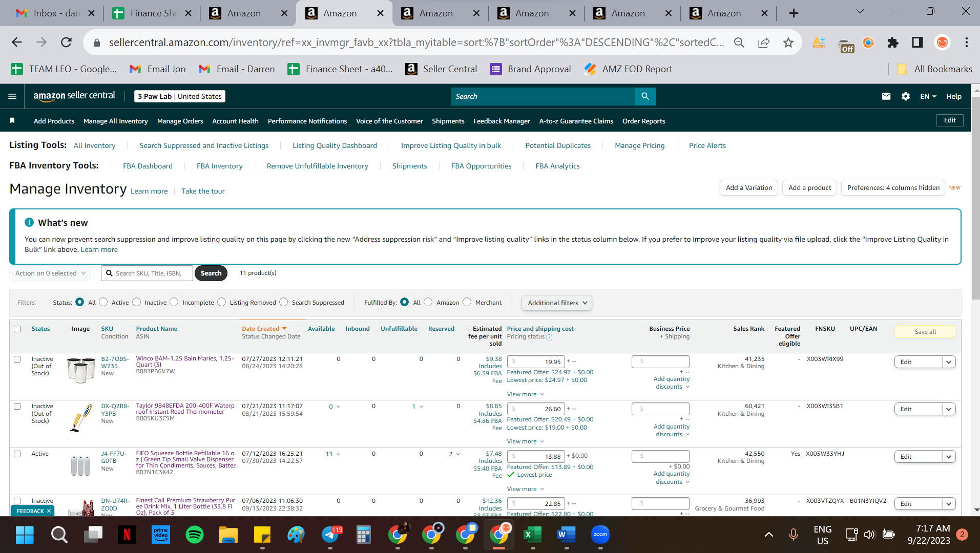Open Spotify from the taskbar
The height and width of the screenshot is (553, 980).
tap(194, 535)
